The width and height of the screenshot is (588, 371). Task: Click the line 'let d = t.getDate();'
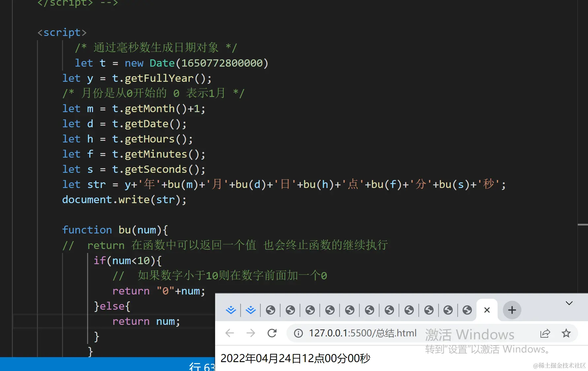(x=124, y=124)
